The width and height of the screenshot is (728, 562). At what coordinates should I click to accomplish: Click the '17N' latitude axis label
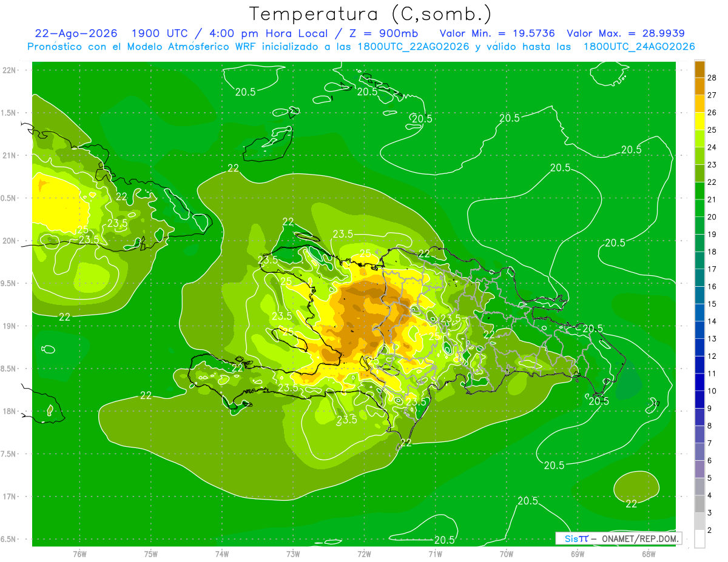click(x=9, y=497)
